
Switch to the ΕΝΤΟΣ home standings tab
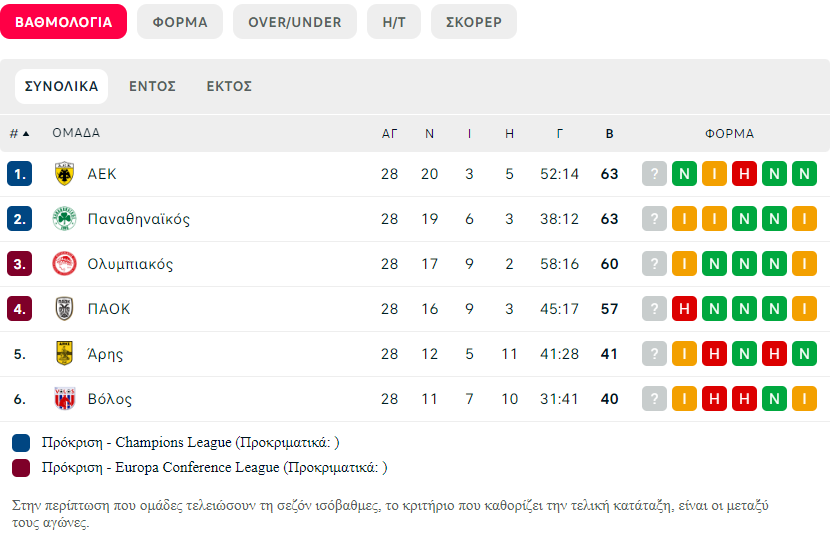tap(152, 86)
